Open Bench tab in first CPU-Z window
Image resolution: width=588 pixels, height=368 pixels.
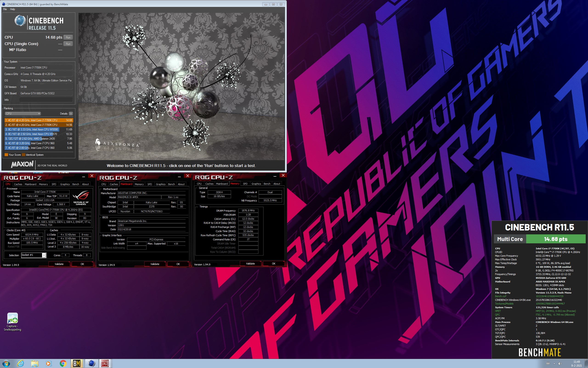(76, 184)
